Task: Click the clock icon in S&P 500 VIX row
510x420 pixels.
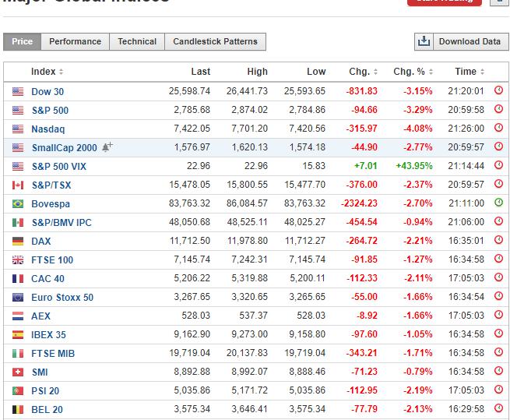Action: coord(498,165)
